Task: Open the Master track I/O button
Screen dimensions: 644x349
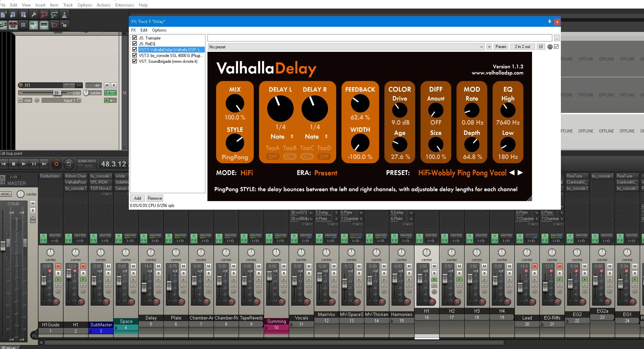Action: [14, 177]
